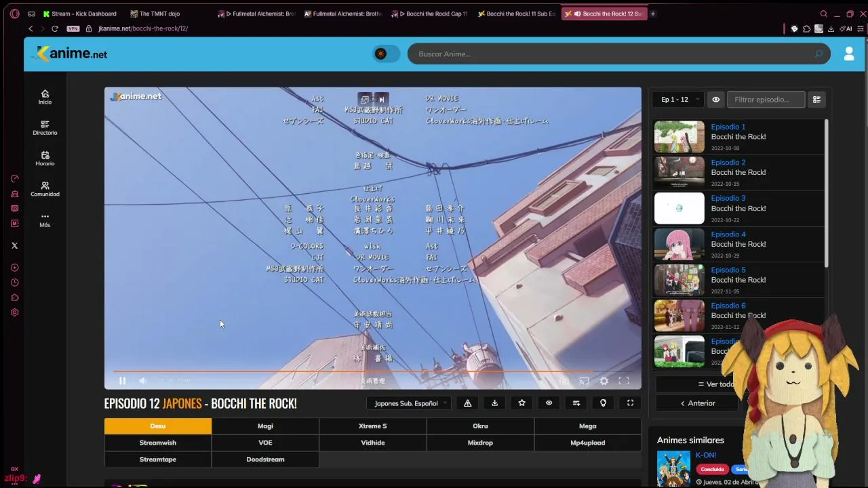This screenshot has width=868, height=488.
Task: Choose the VOE server
Action: tap(265, 443)
